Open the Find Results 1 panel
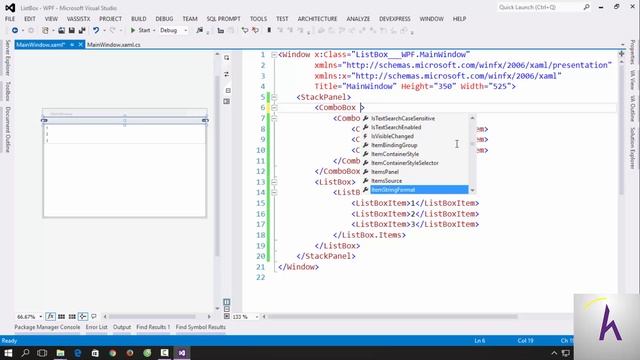Viewport: 640px width, 360px height. 153,327
